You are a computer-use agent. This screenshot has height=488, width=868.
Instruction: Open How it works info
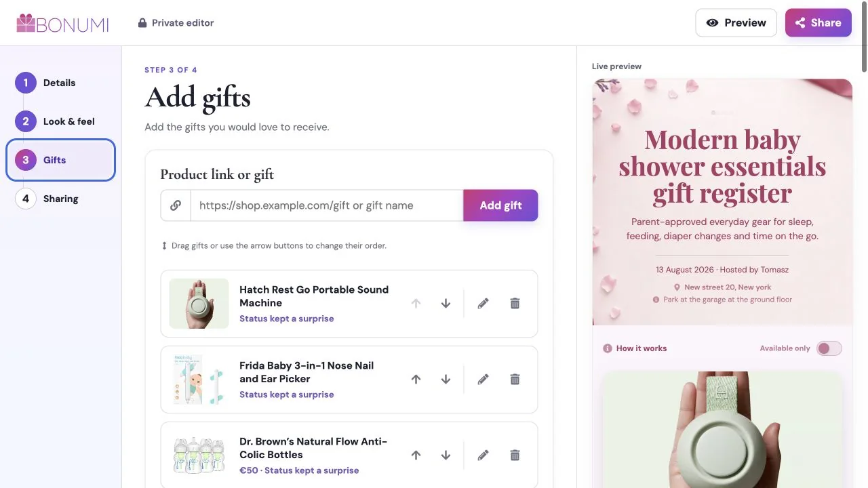click(635, 348)
